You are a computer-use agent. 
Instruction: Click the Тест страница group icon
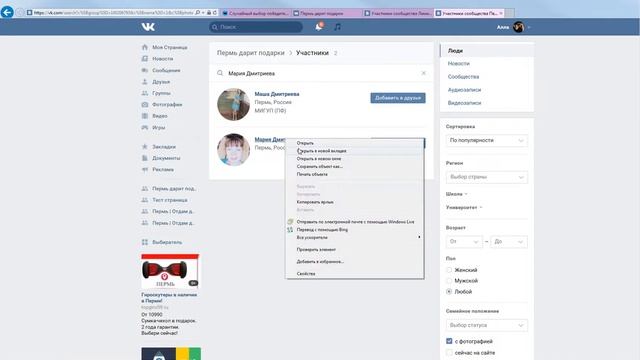[x=144, y=200]
